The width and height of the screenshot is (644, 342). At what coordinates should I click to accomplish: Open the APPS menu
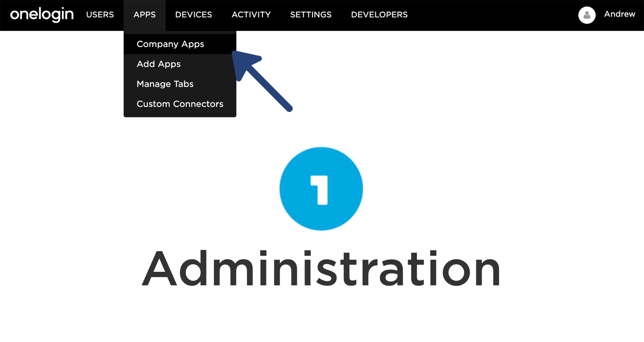[144, 15]
